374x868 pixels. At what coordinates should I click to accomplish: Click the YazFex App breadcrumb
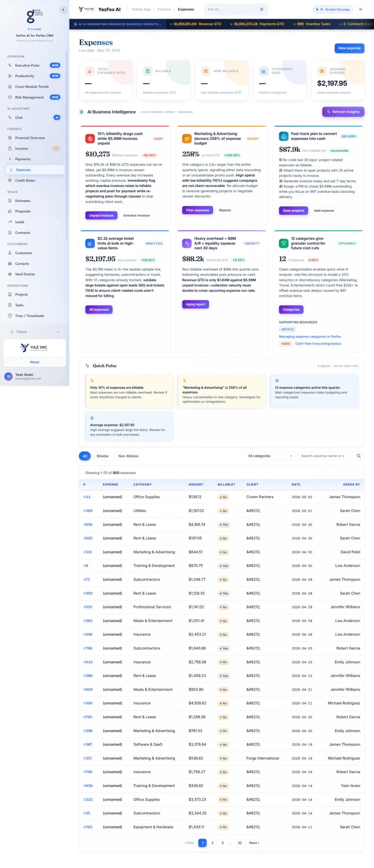click(x=141, y=9)
